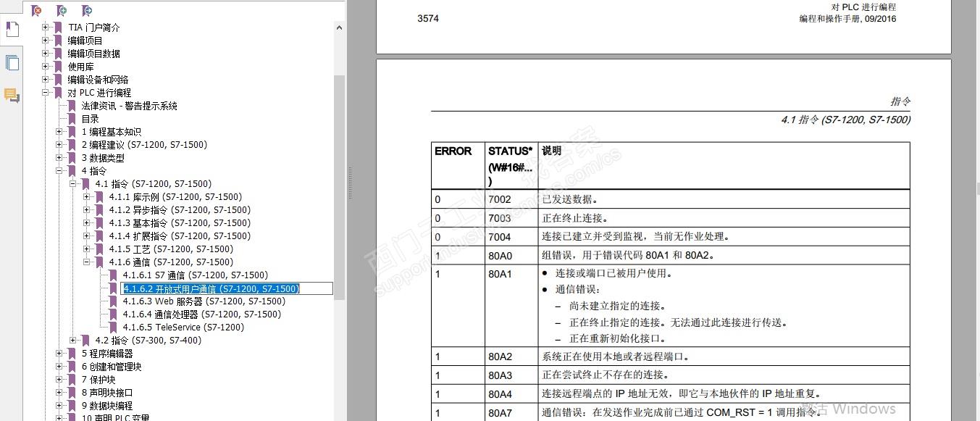Image resolution: width=980 pixels, height=421 pixels.
Task: Expand the 2 编程建议 bookmark
Action: pyautogui.click(x=59, y=145)
